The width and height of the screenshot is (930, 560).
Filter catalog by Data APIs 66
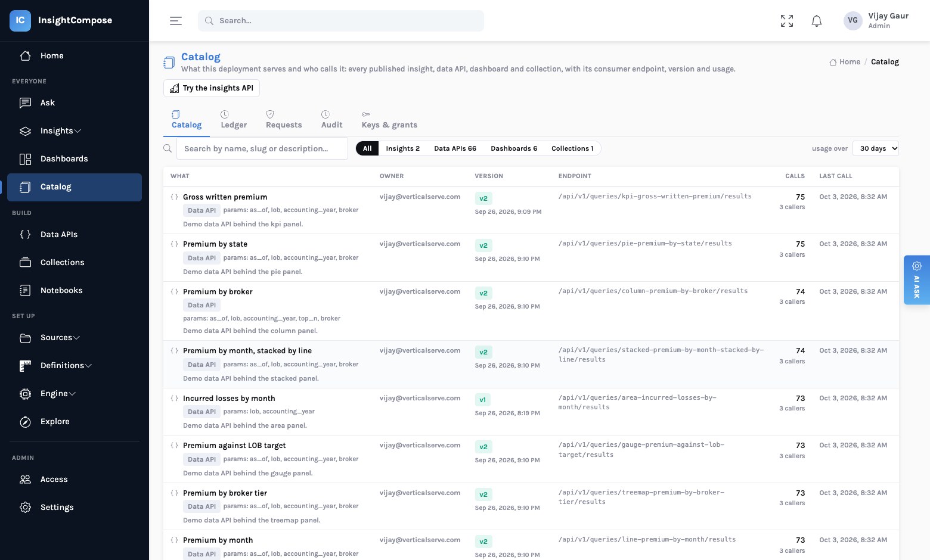[x=455, y=148]
